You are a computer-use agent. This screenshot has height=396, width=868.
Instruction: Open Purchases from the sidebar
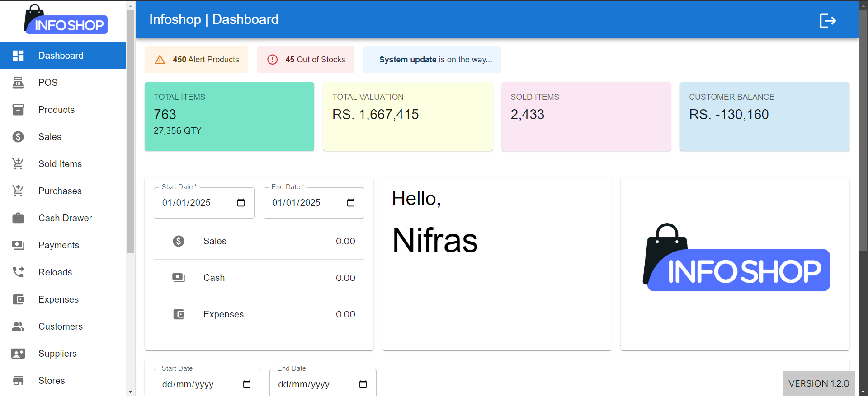(60, 191)
